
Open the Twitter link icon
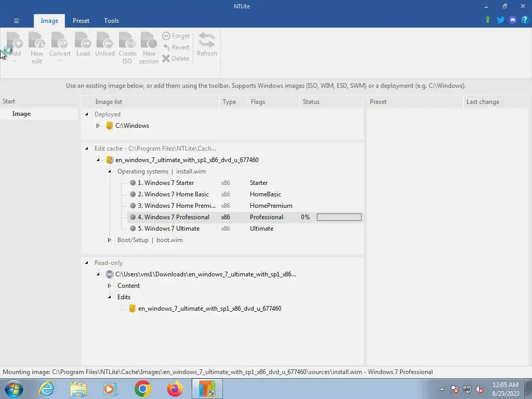pyautogui.click(x=500, y=20)
